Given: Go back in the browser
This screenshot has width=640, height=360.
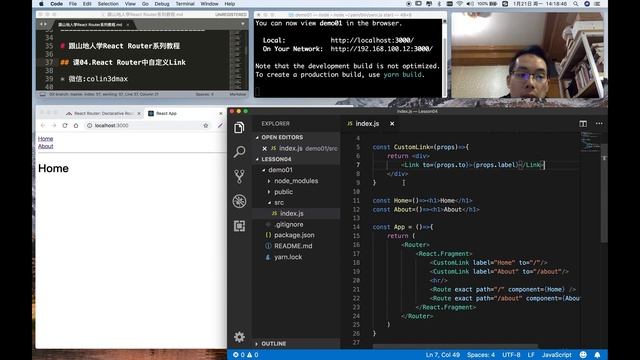Looking at the screenshot, I should (x=43, y=126).
